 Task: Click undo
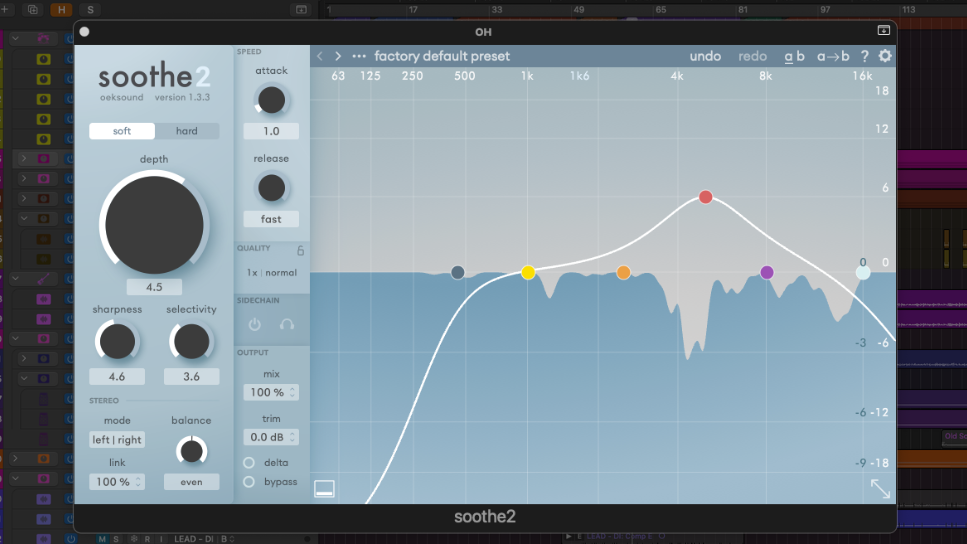[706, 56]
